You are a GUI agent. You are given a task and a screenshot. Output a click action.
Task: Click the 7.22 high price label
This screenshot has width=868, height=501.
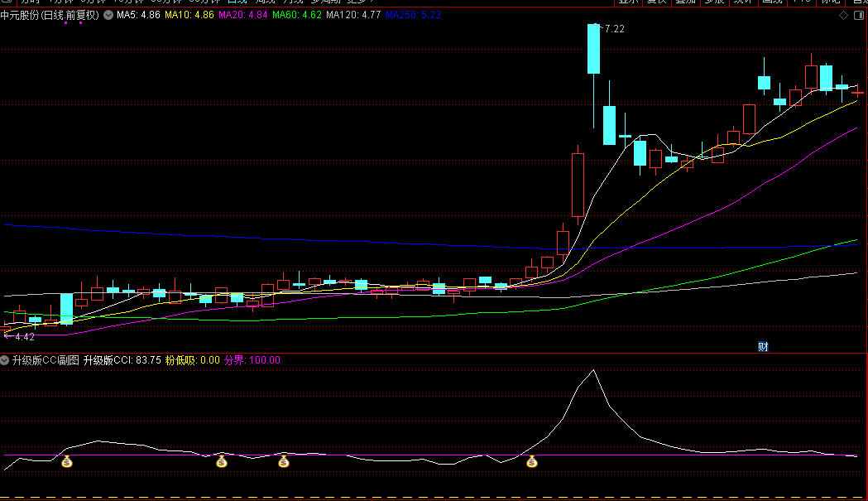point(615,29)
